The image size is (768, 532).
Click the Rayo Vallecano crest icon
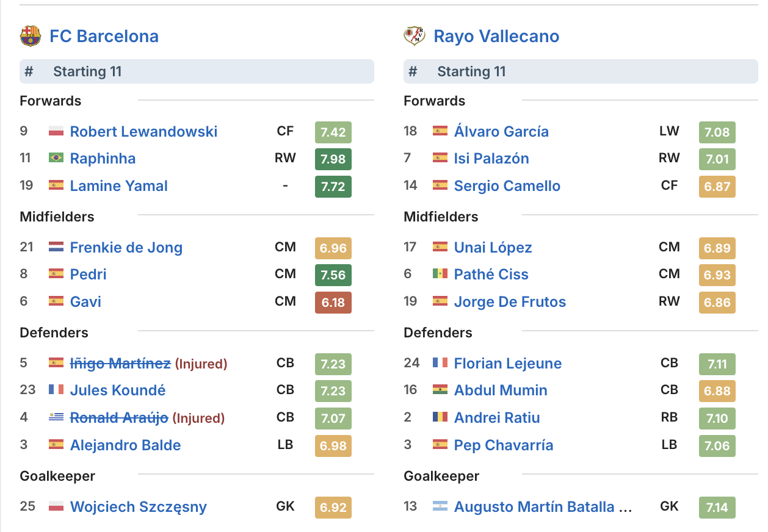tap(414, 36)
